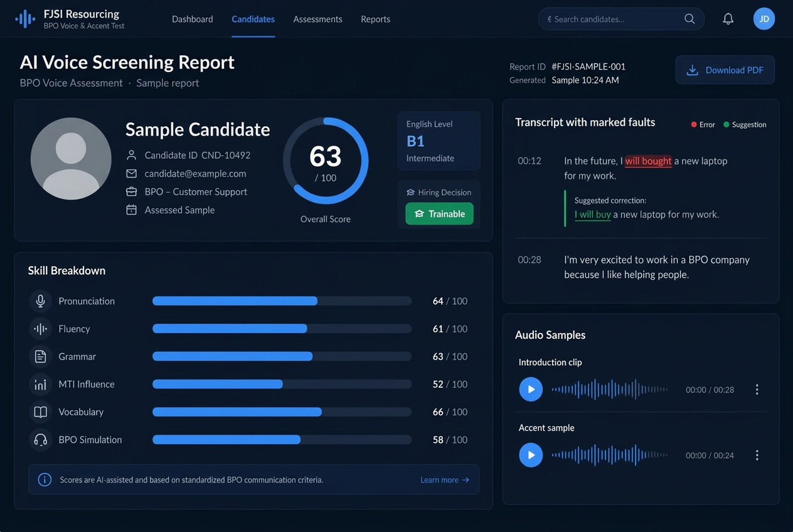Click the Fluency waveform icon
The height and width of the screenshot is (532, 793).
coord(40,329)
